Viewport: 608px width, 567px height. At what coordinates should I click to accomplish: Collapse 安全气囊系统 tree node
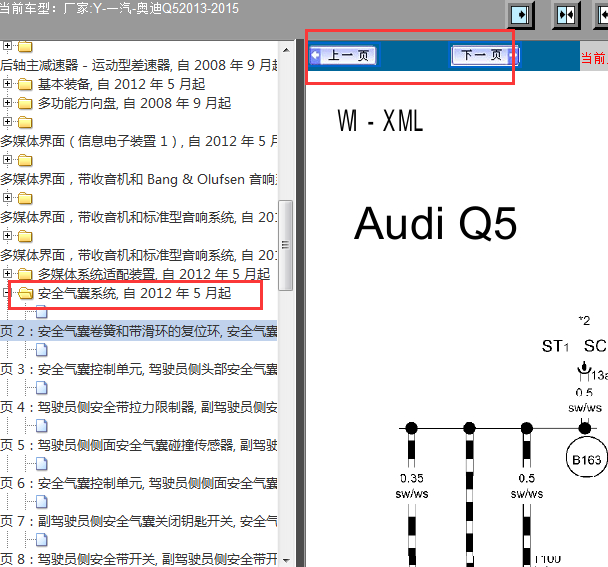(6, 292)
